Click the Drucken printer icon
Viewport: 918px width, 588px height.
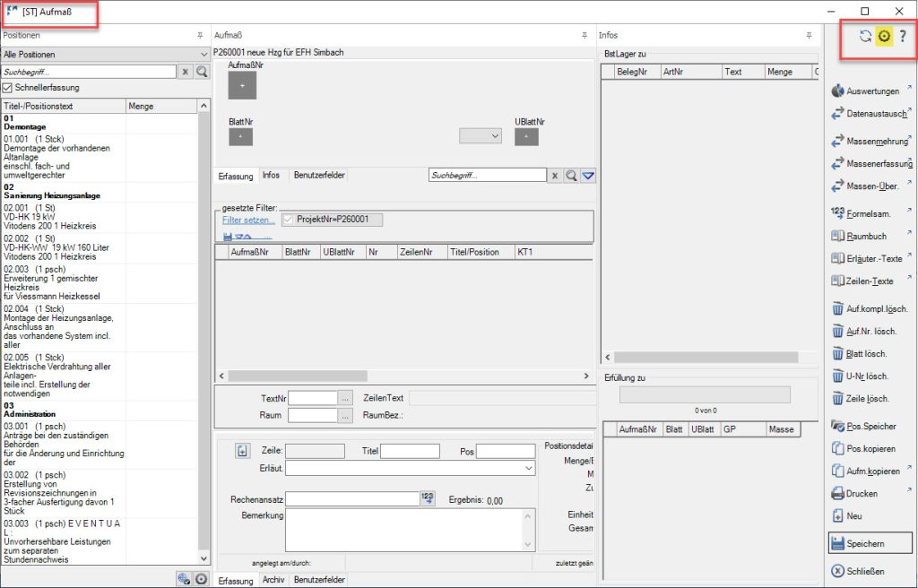(838, 493)
